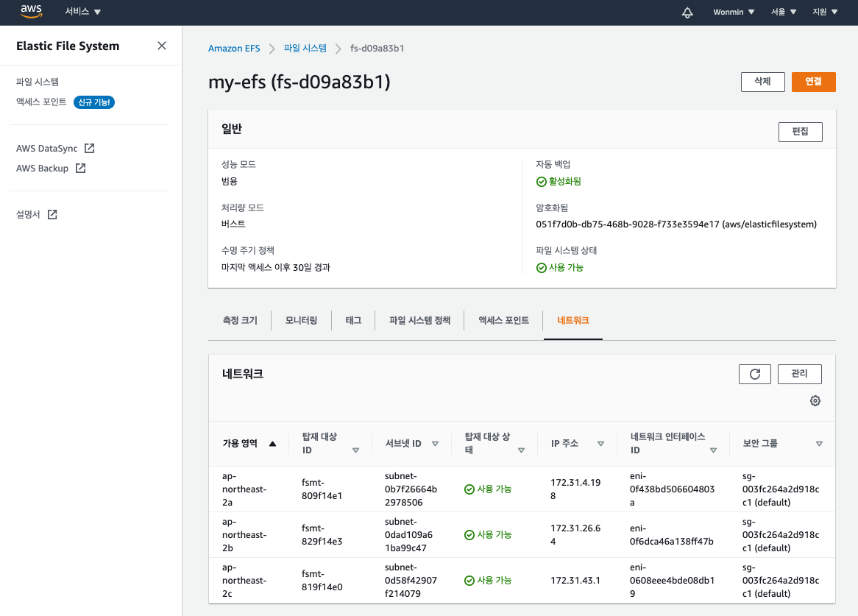The image size is (858, 616).
Task: Click status check icon for fsmt-819f14e0
Action: tap(469, 581)
